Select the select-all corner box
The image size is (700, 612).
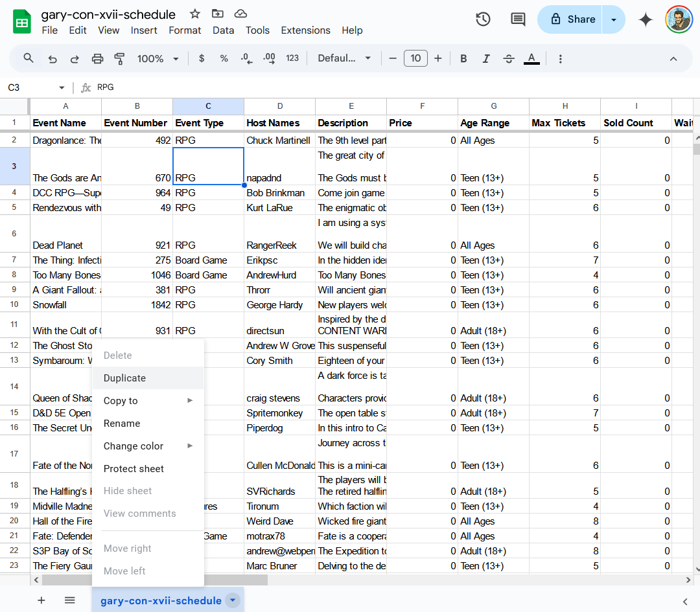pyautogui.click(x=14, y=107)
